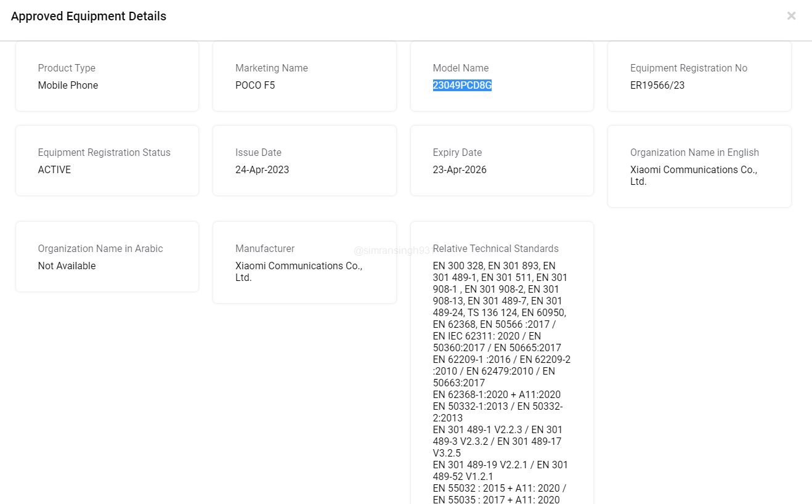Click the expiry date 23-Apr-2026
812x504 pixels.
tap(460, 170)
